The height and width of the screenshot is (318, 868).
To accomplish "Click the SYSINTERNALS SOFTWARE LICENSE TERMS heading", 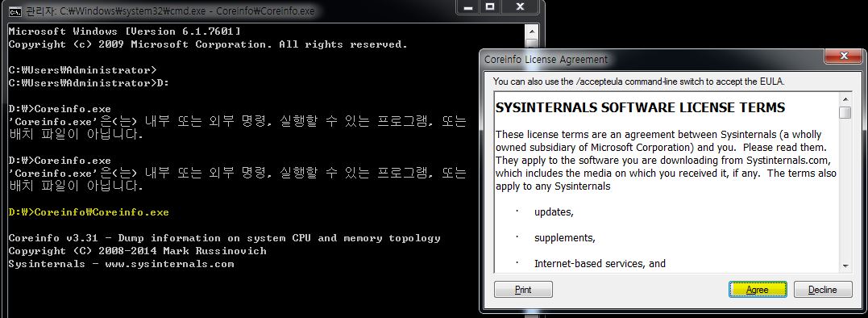I will 641,107.
